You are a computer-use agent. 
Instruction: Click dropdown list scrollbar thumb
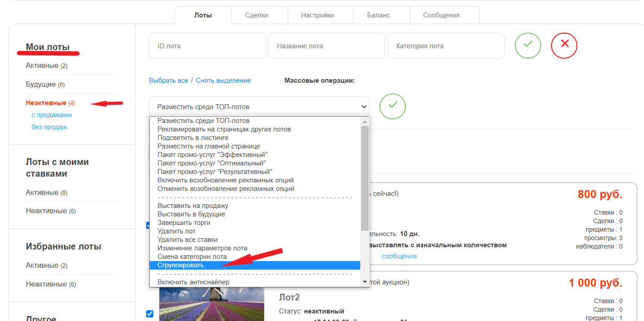365,178
